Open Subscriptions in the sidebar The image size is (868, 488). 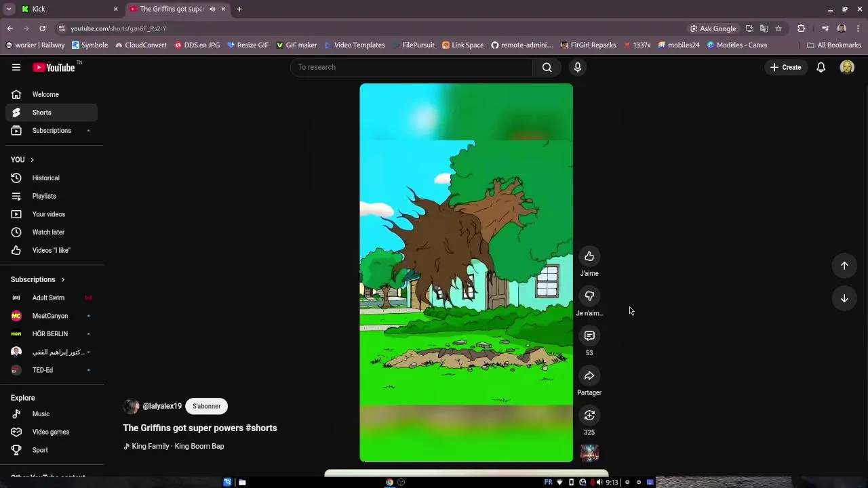point(52,130)
